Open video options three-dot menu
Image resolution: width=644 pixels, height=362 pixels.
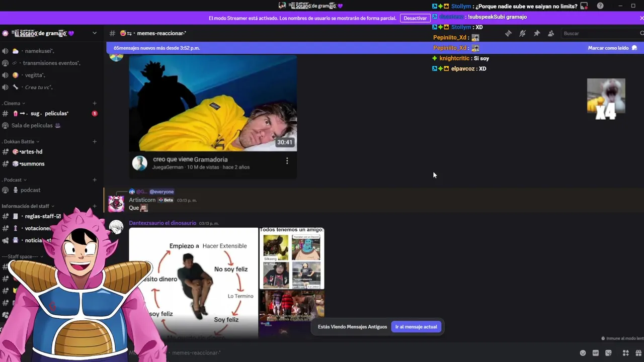tap(287, 161)
